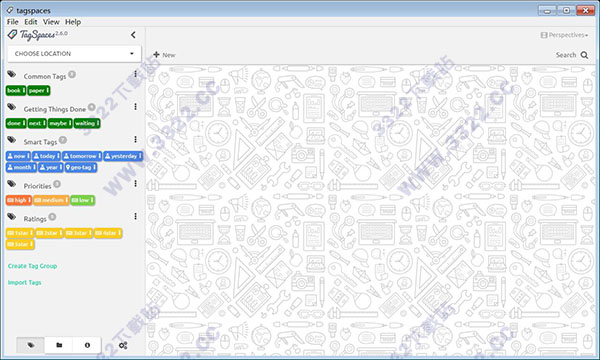Image resolution: width=600 pixels, height=360 pixels.
Task: Select the '4star' rating tag
Action: (108, 233)
